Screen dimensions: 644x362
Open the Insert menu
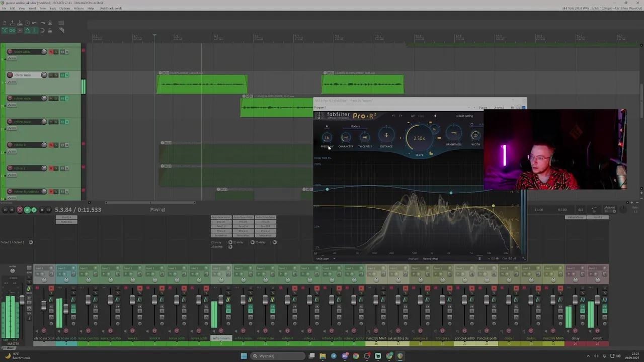tap(32, 8)
